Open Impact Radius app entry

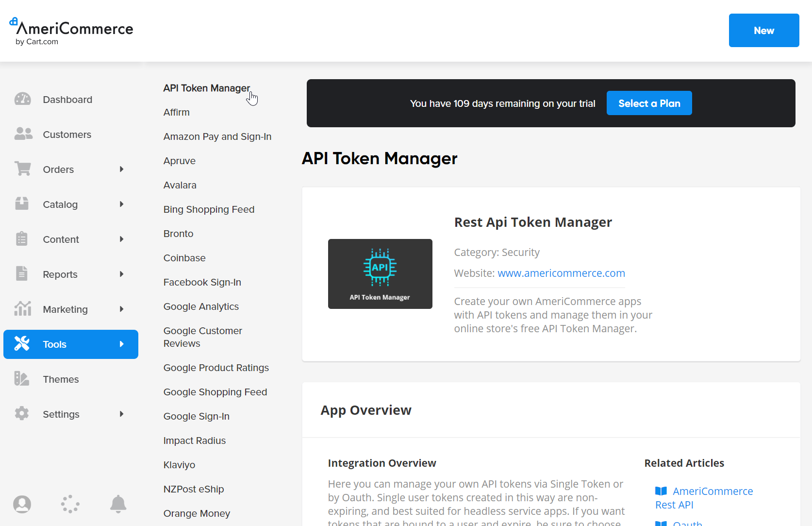click(195, 441)
